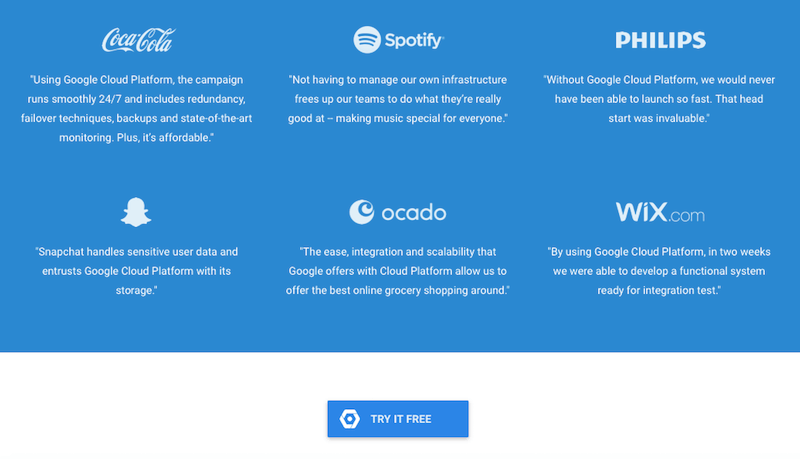Click the ocado wordmark text
Viewport: 800px width, 459px height.
pos(413,213)
